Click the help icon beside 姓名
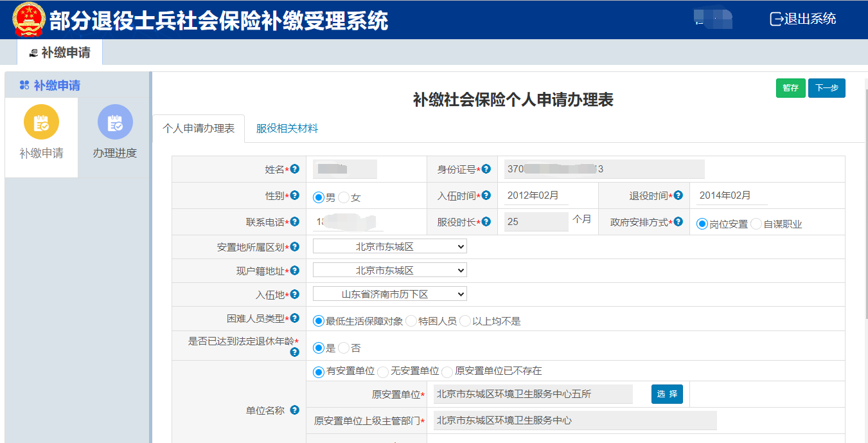 (295, 169)
